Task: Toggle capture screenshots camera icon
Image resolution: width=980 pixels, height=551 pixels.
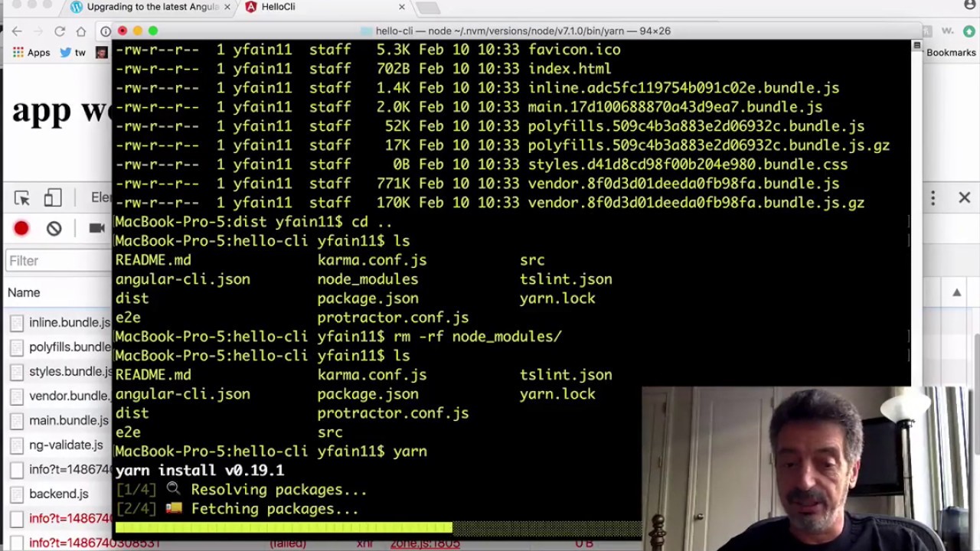Action: click(96, 228)
